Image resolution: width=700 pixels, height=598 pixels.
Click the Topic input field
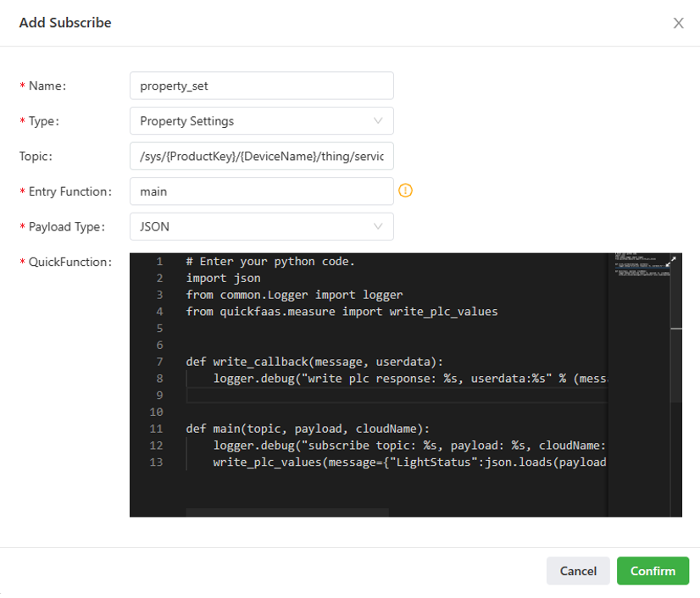coord(261,157)
